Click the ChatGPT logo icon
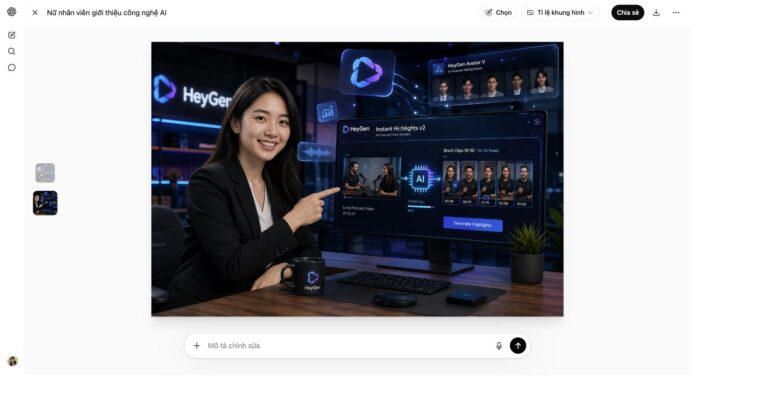The width and height of the screenshot is (768, 416). click(x=12, y=12)
